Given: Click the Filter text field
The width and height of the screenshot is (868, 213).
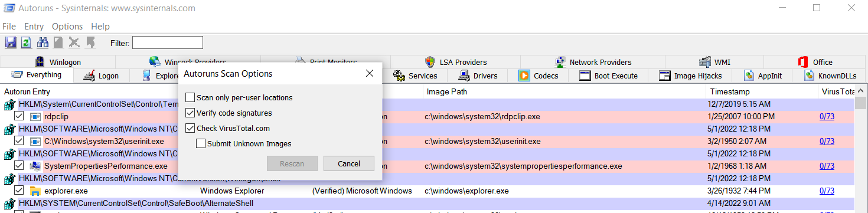Looking at the screenshot, I should tap(168, 42).
